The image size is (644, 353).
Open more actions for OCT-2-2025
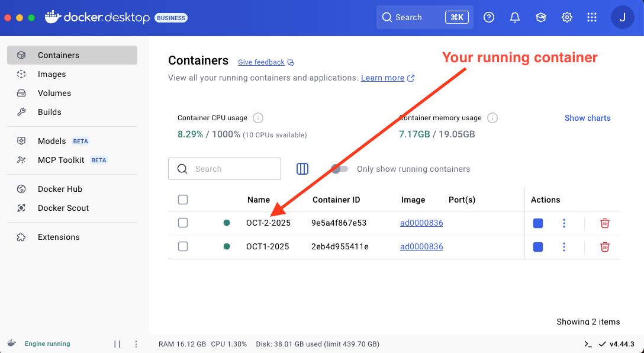(564, 223)
